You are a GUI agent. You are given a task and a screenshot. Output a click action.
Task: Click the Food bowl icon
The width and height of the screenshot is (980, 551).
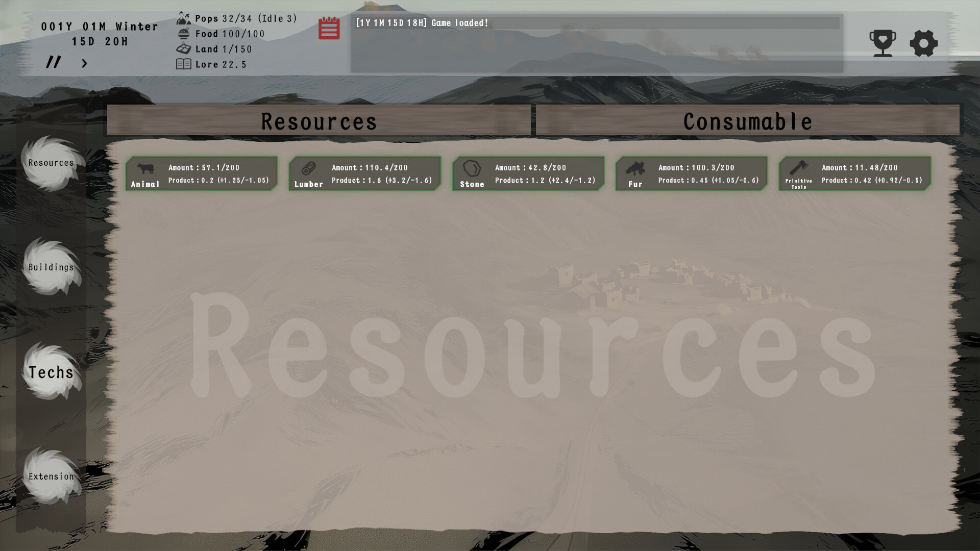coord(183,33)
